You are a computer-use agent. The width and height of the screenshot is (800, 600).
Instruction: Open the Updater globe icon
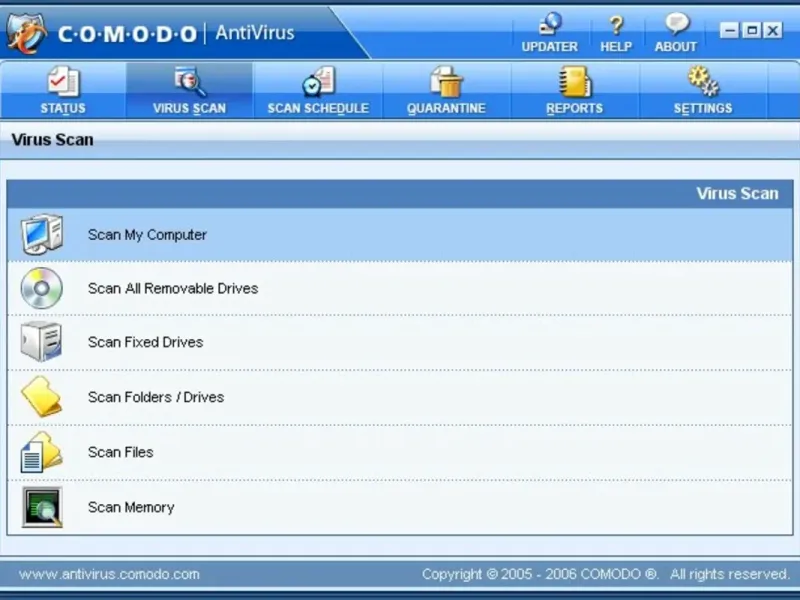click(551, 23)
